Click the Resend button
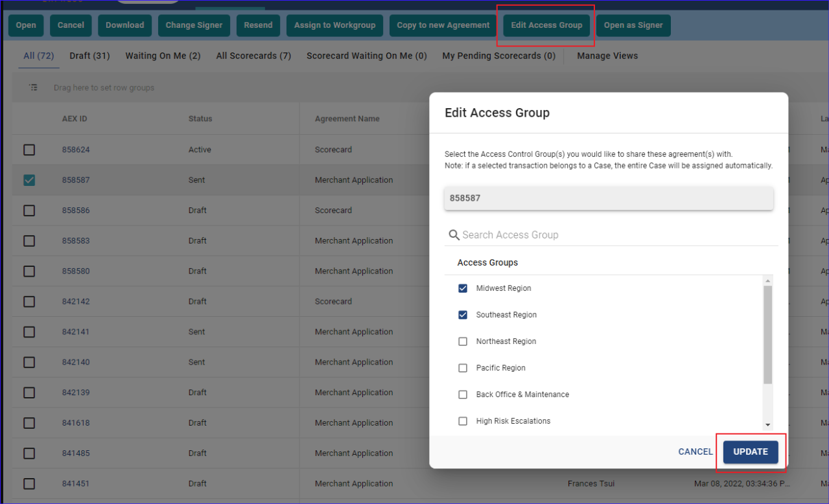 [x=259, y=25]
